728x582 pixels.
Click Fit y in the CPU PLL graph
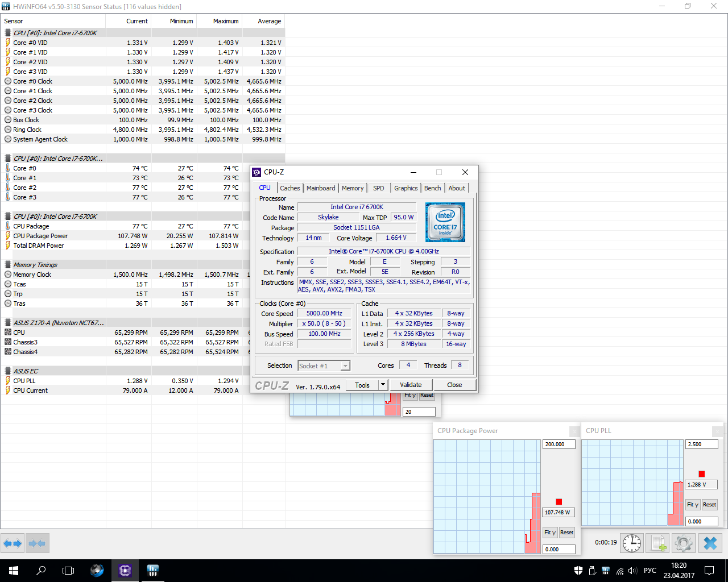[693, 505]
